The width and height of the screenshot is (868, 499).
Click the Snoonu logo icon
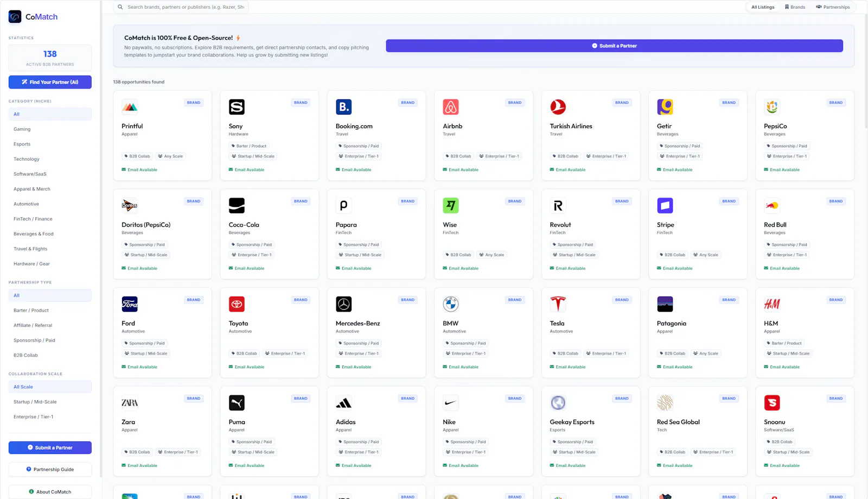point(772,403)
